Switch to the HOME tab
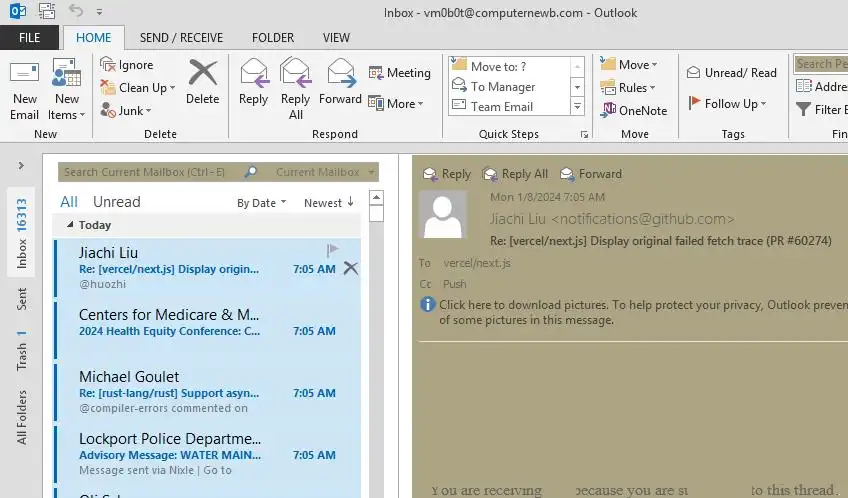The width and height of the screenshot is (848, 498). click(x=94, y=38)
